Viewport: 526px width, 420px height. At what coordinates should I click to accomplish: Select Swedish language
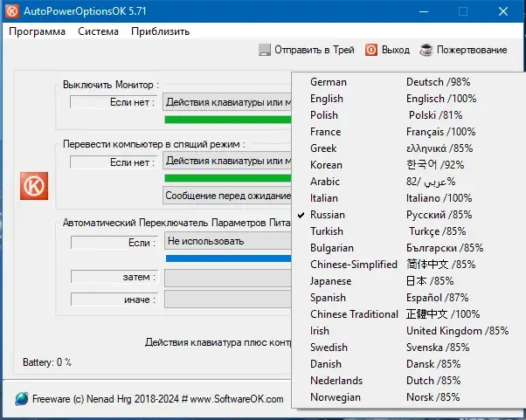click(408, 348)
